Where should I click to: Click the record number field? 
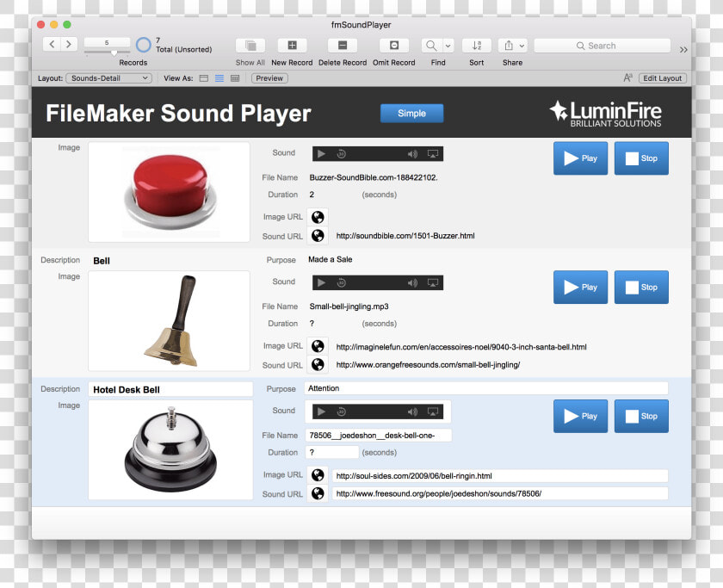107,42
